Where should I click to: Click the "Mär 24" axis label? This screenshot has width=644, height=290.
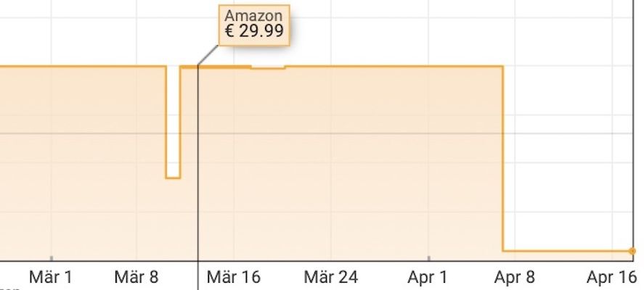coord(331,277)
